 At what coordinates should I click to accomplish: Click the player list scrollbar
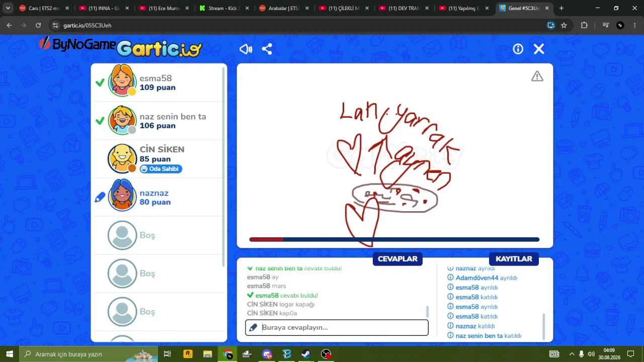pos(224,166)
